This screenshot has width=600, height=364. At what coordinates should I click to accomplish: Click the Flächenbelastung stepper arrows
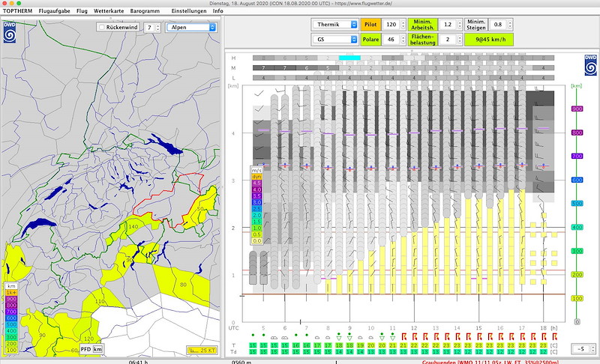(x=460, y=40)
